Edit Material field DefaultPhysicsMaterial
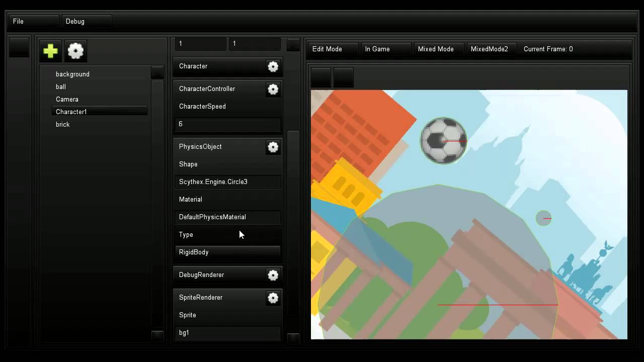644x362 pixels. [x=228, y=217]
